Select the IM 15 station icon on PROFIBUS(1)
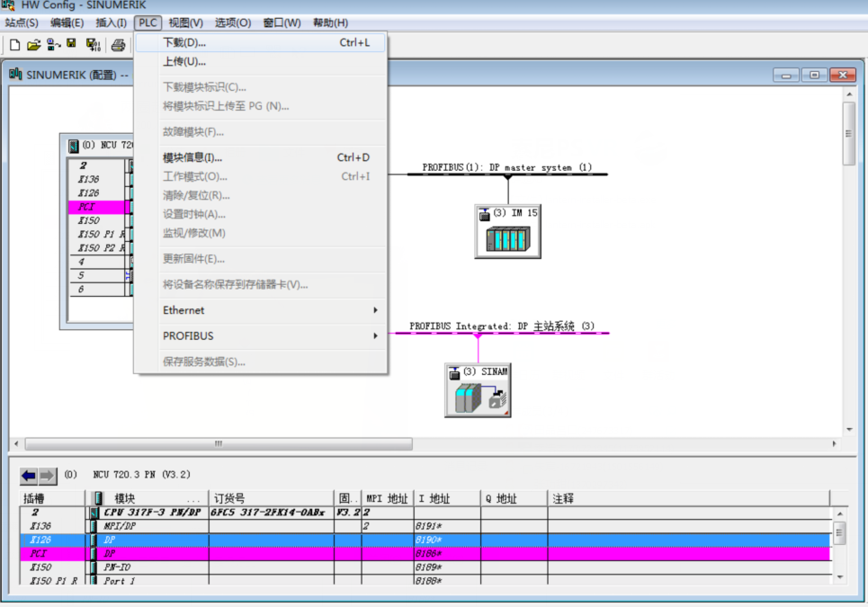Screen dimensions: 868x607 click(x=507, y=231)
